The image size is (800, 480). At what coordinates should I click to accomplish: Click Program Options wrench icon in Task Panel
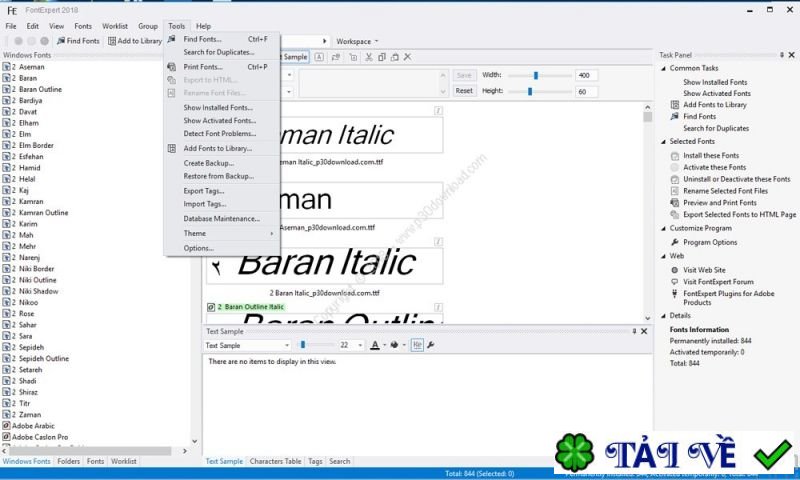674,242
